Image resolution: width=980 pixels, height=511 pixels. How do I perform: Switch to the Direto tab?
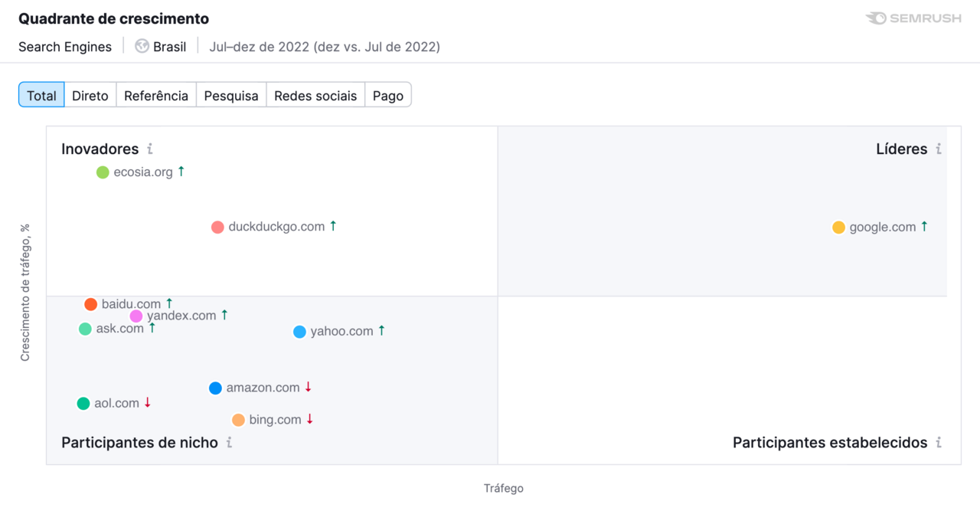pos(90,95)
